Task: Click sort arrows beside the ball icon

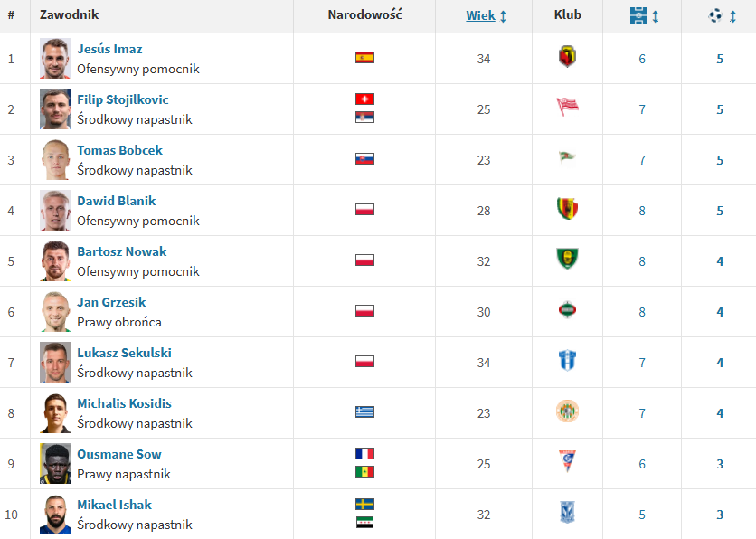Action: tap(732, 16)
